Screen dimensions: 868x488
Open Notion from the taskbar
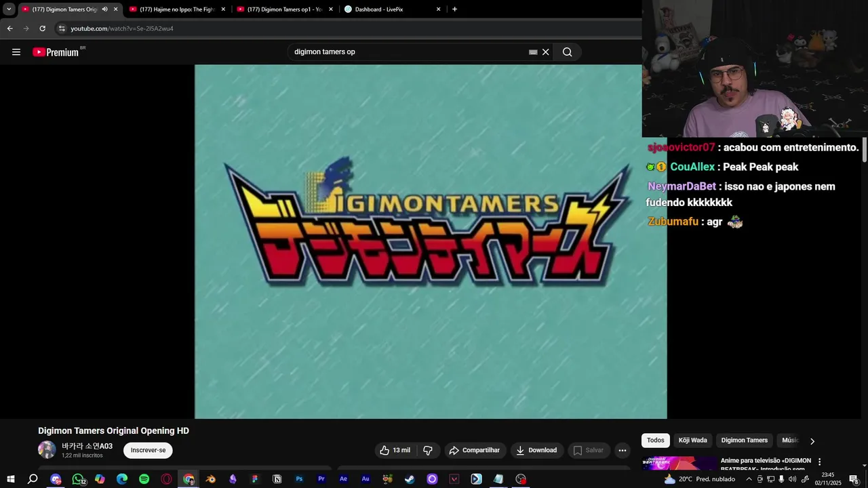tap(277, 479)
